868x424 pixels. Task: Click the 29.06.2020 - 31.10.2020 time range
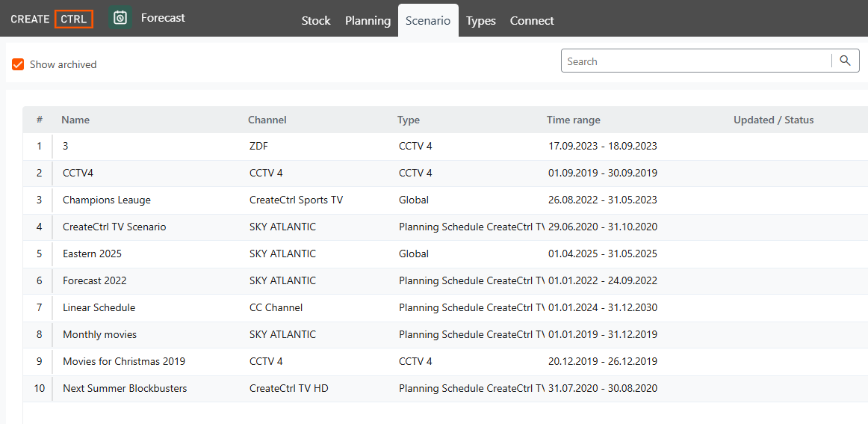(603, 227)
